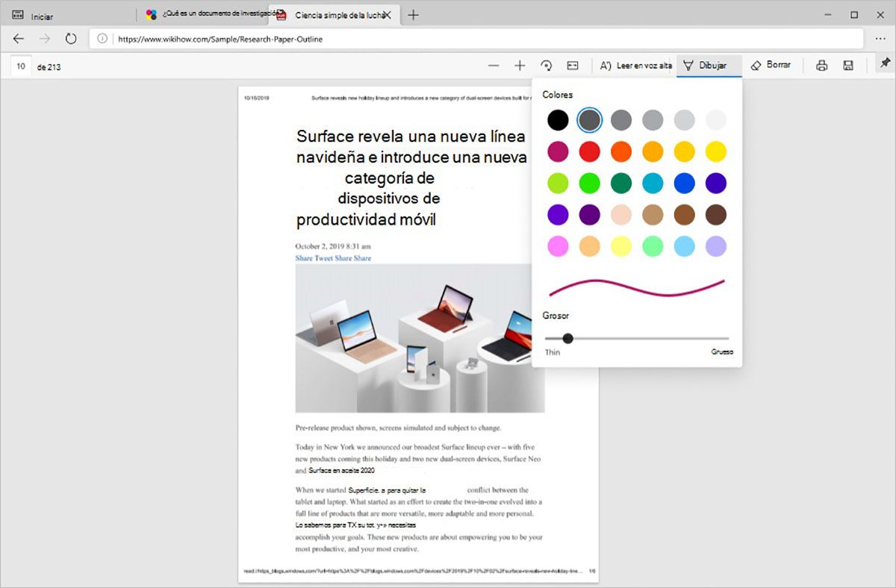Pick the pastel mint green swatch
The image size is (896, 588).
[653, 246]
